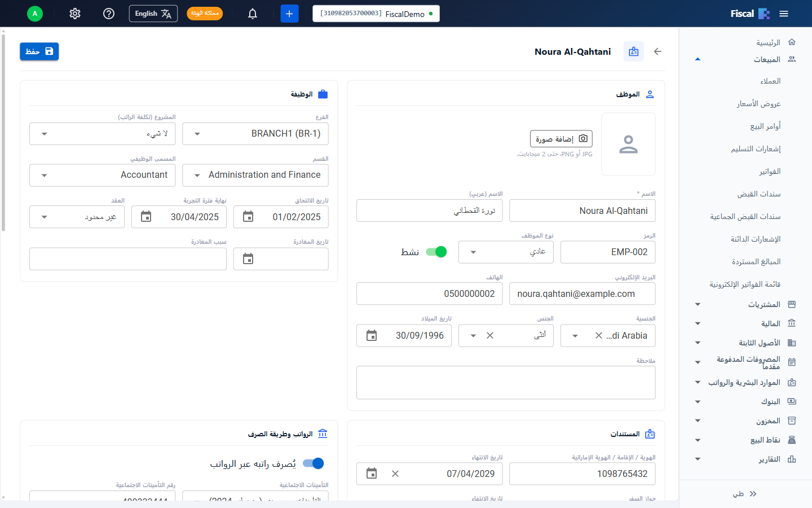Expand the المالية sidebar section

[x=745, y=324]
